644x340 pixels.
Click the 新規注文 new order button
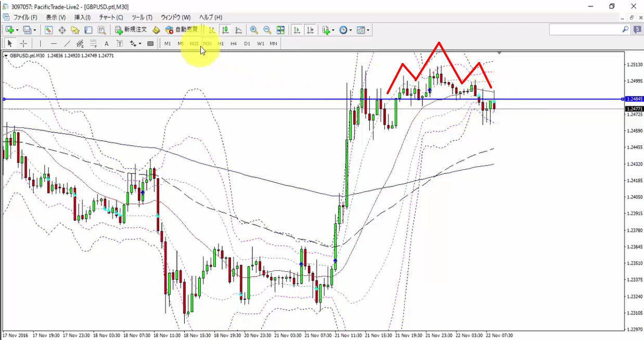[131, 30]
